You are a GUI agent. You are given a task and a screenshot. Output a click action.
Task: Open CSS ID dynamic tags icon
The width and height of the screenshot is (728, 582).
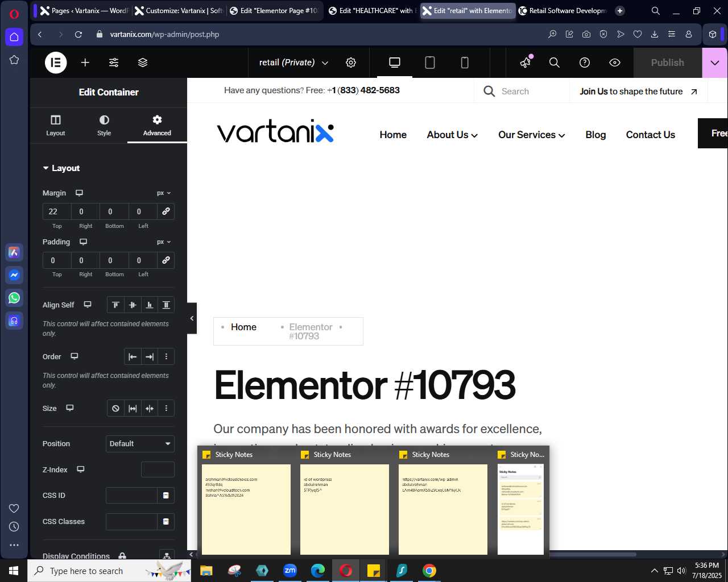(x=166, y=496)
